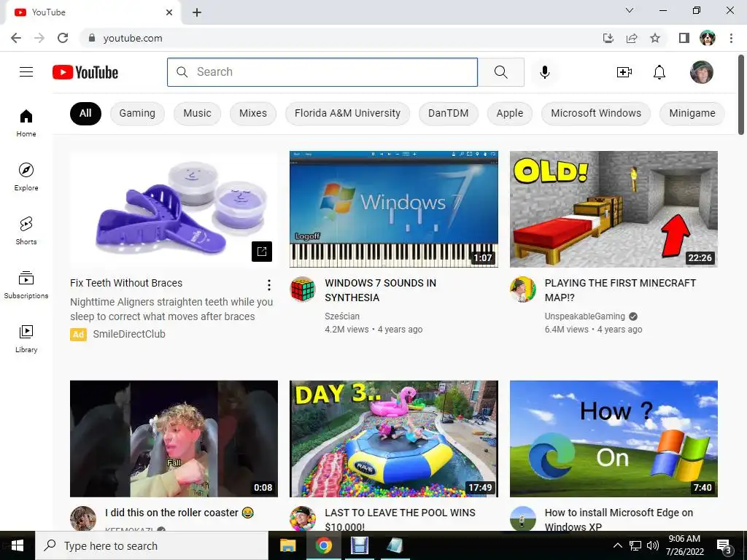
Task: Select the Gaming filter chip
Action: [137, 113]
